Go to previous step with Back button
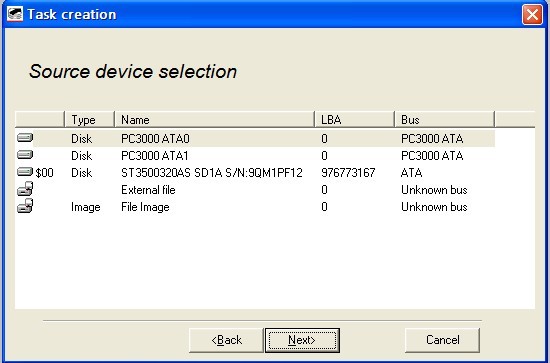Viewport: 550px width, 363px height. (x=226, y=340)
